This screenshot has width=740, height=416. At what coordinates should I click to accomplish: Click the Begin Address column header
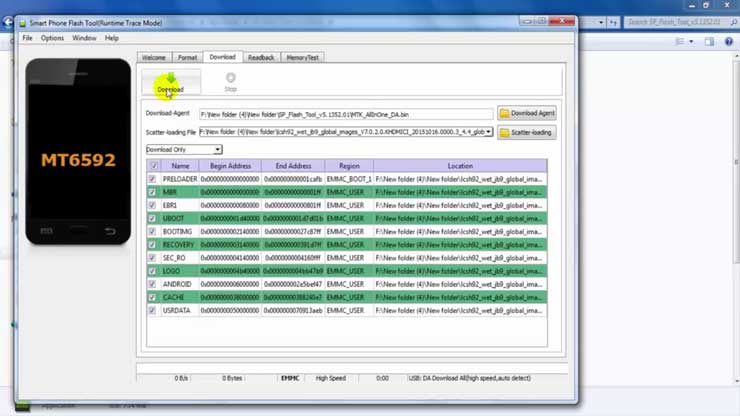230,166
